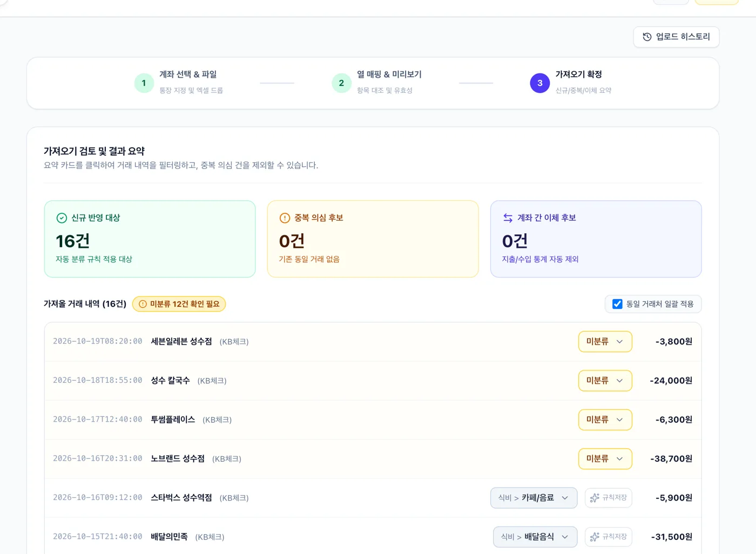Open category dropdown for 투썸플레이스
756x554 pixels.
(x=605, y=420)
